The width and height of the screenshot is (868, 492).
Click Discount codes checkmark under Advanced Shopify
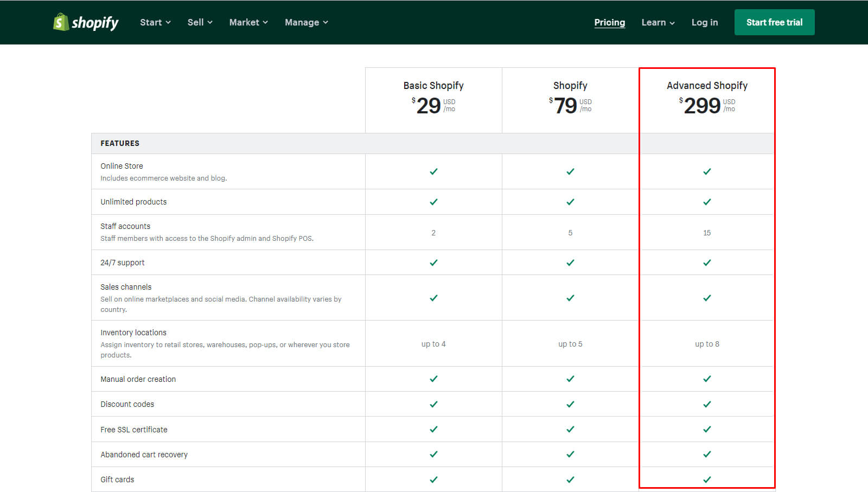pyautogui.click(x=707, y=404)
